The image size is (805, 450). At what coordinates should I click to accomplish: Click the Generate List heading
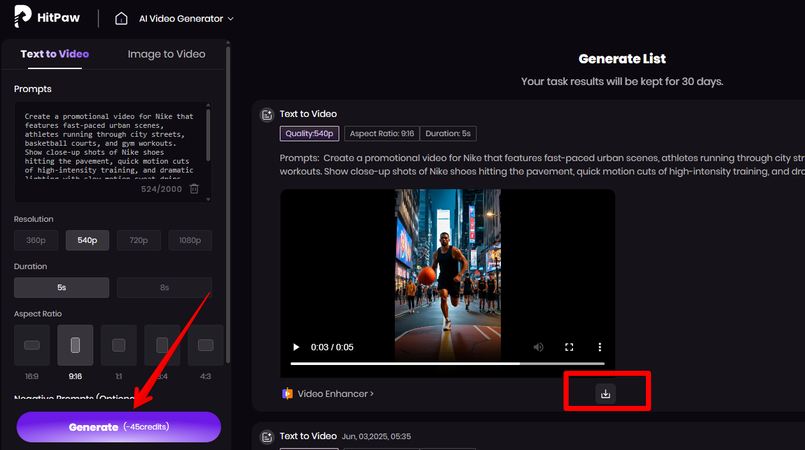click(622, 59)
